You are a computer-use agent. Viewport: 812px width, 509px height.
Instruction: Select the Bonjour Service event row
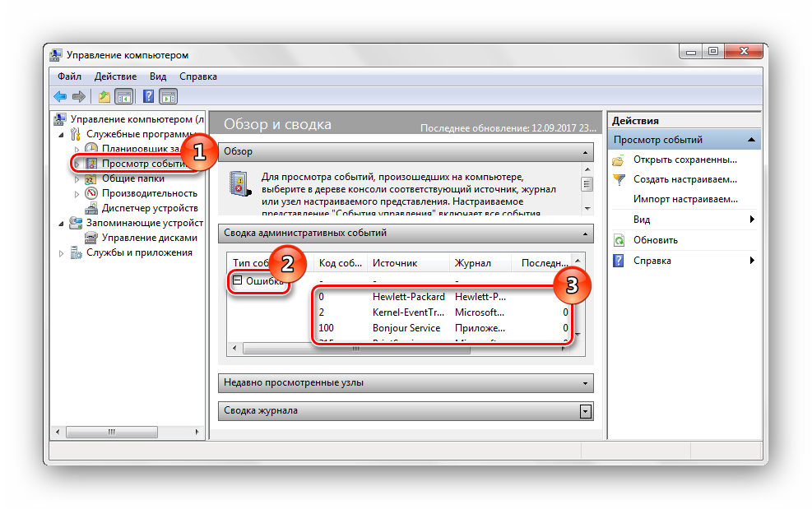pyautogui.click(x=443, y=328)
